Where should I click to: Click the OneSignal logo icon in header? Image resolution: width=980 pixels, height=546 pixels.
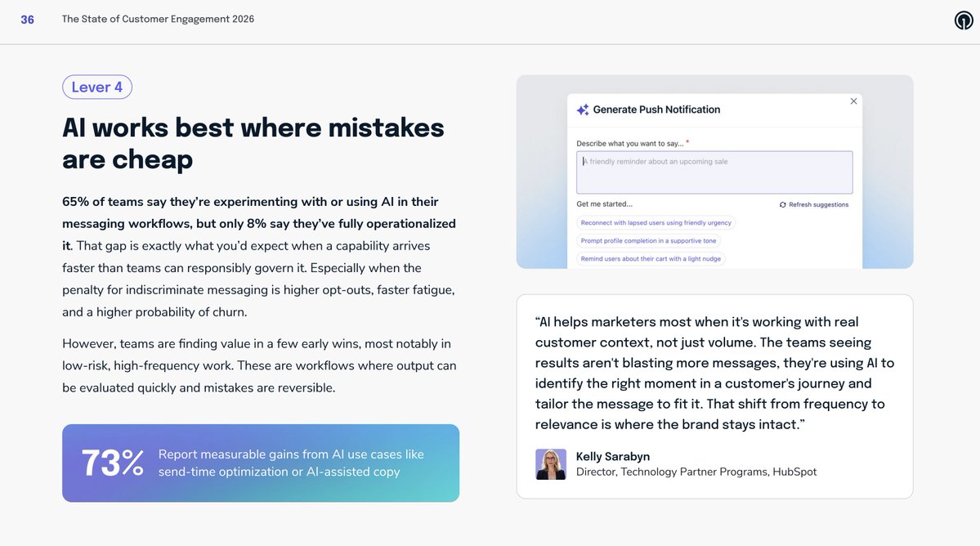(963, 20)
